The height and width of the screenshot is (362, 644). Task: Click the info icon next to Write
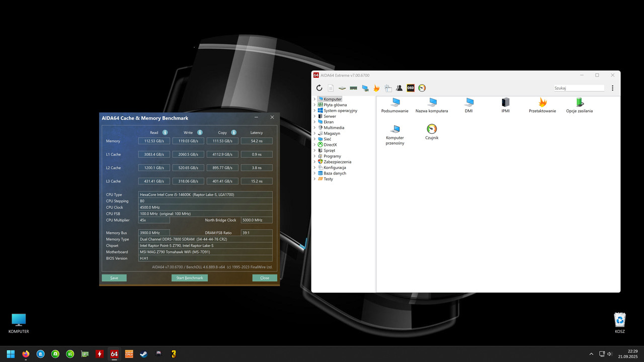[x=200, y=132]
